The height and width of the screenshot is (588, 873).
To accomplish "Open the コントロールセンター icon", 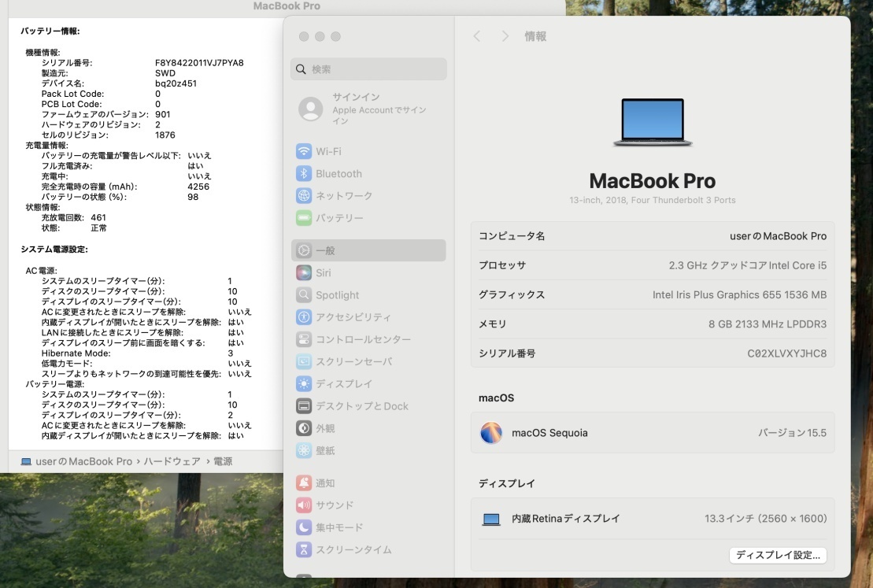I will (303, 339).
